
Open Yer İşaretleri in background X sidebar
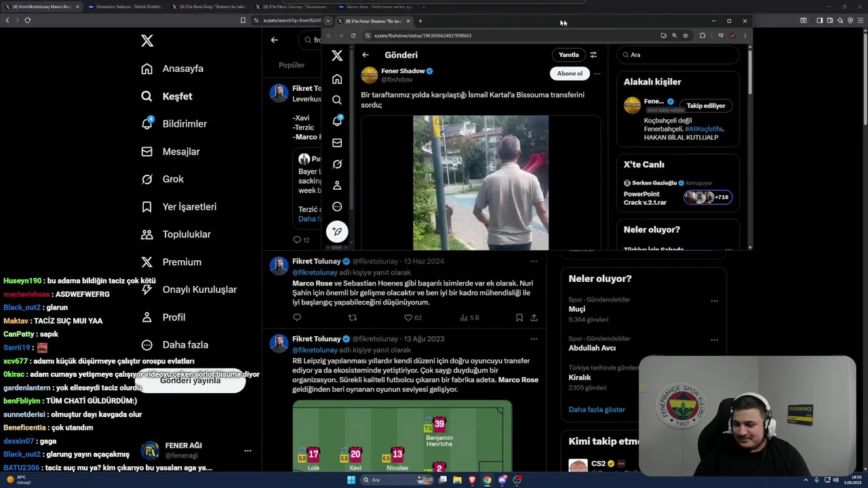click(179, 207)
